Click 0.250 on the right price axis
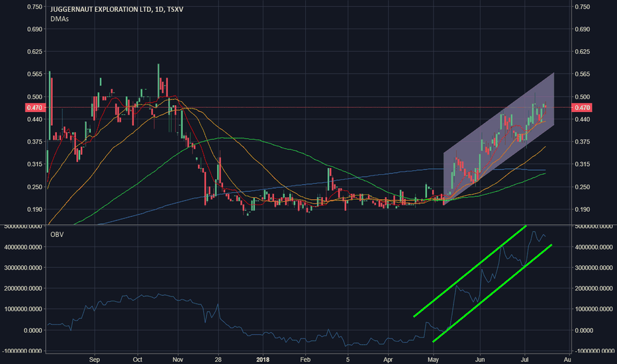Screen dimensions: 617x364 [583, 187]
